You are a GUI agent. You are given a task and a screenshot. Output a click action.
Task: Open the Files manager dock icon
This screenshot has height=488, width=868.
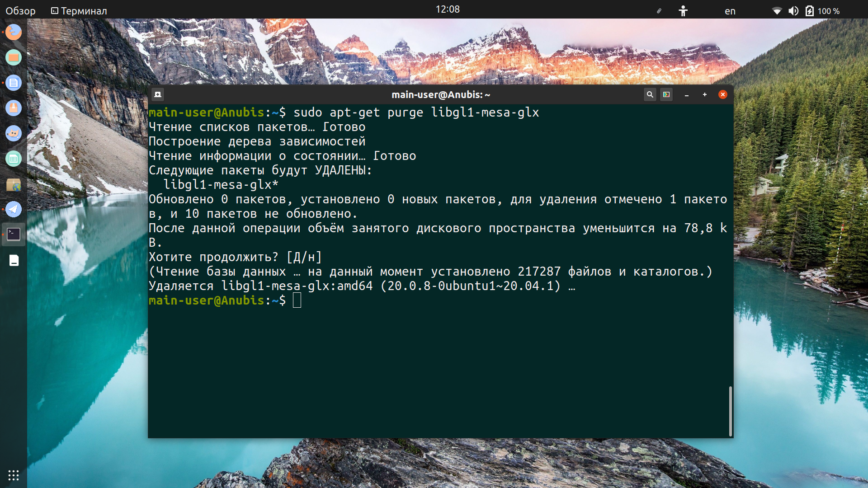tap(14, 57)
